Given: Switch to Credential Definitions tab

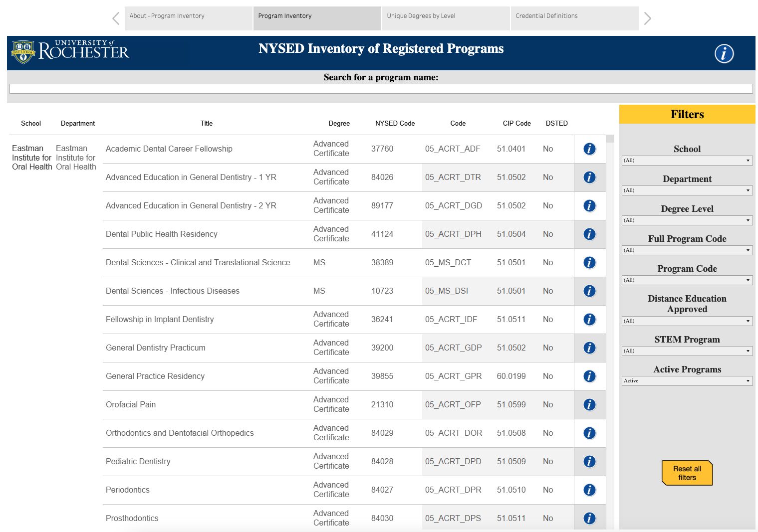Looking at the screenshot, I should click(574, 18).
